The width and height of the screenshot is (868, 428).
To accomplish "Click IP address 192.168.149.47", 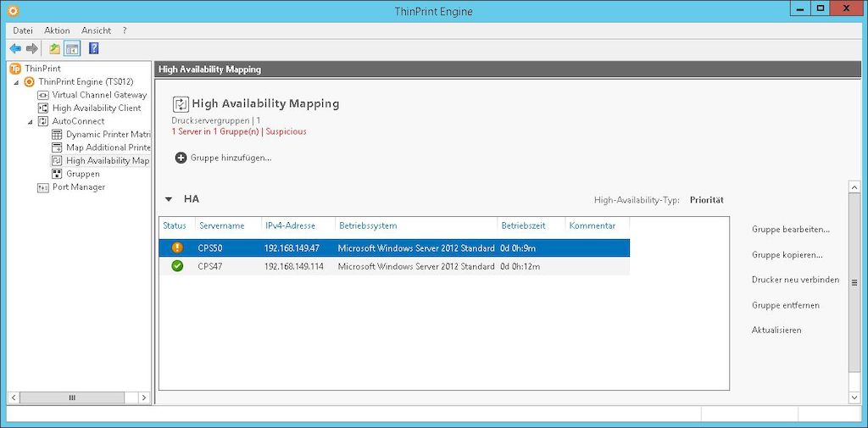I will 292,248.
